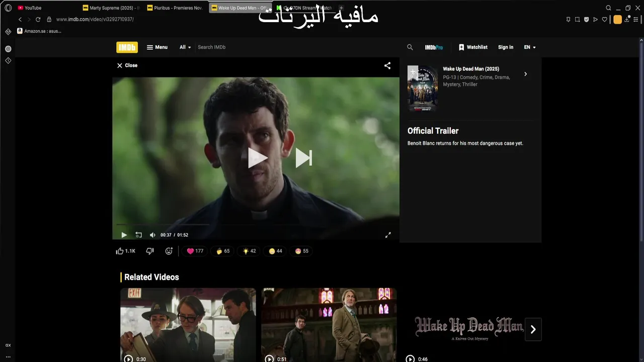Viewport: 644px width, 362px height.
Task: Open the browser tab search magnifier
Action: click(608, 8)
